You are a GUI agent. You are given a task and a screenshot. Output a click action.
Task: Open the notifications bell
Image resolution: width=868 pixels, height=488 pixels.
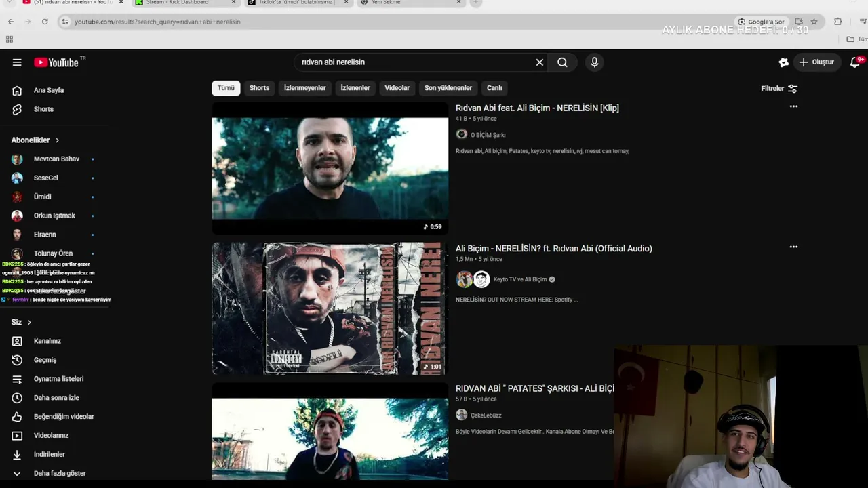pos(855,62)
